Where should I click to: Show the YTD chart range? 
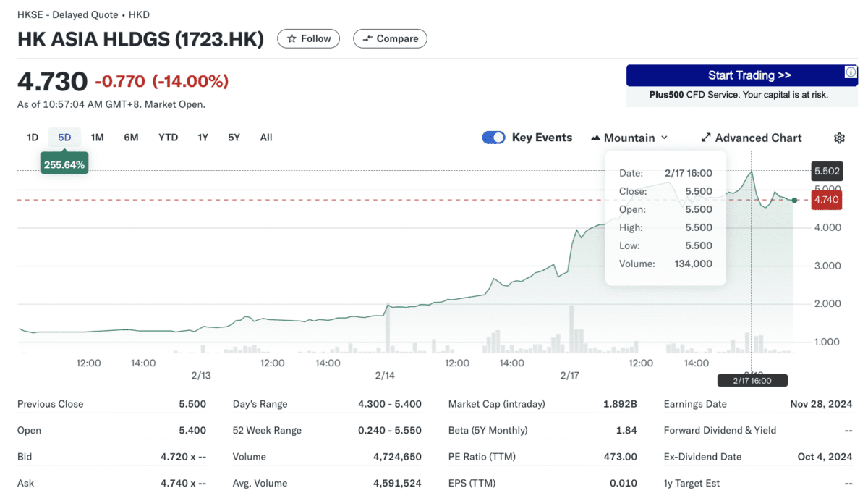click(168, 138)
